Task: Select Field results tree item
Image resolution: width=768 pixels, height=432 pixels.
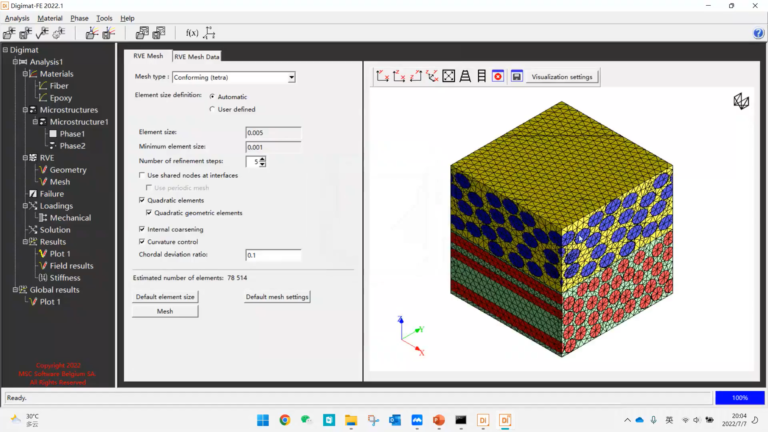Action: pos(72,265)
